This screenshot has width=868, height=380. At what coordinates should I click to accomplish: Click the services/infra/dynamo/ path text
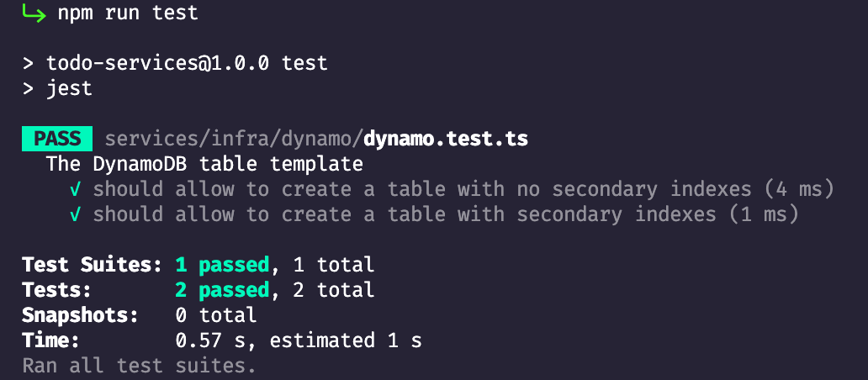[x=233, y=139]
